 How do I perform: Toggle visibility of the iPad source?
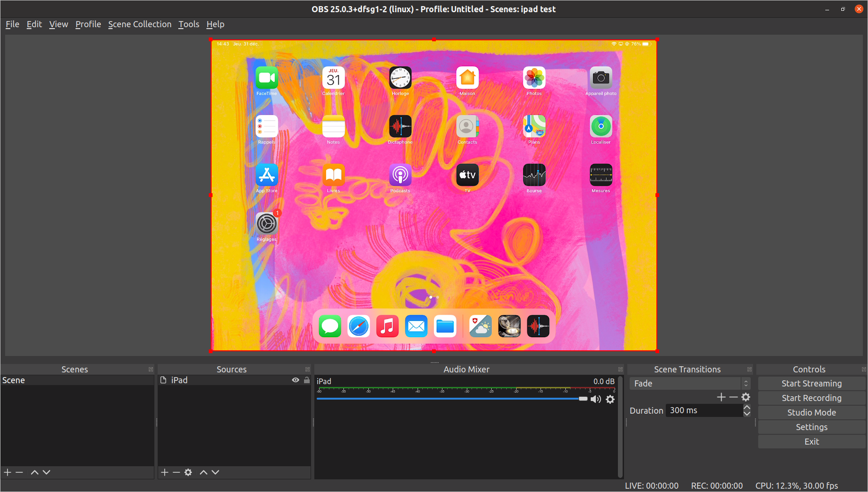[x=296, y=380]
